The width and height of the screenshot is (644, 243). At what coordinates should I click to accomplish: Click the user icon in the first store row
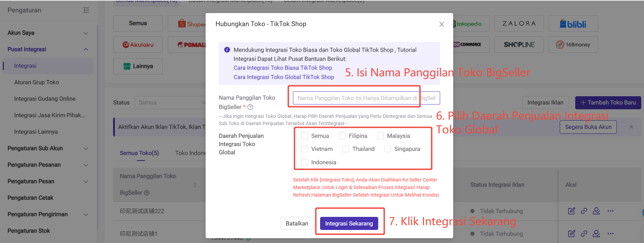(x=597, y=211)
